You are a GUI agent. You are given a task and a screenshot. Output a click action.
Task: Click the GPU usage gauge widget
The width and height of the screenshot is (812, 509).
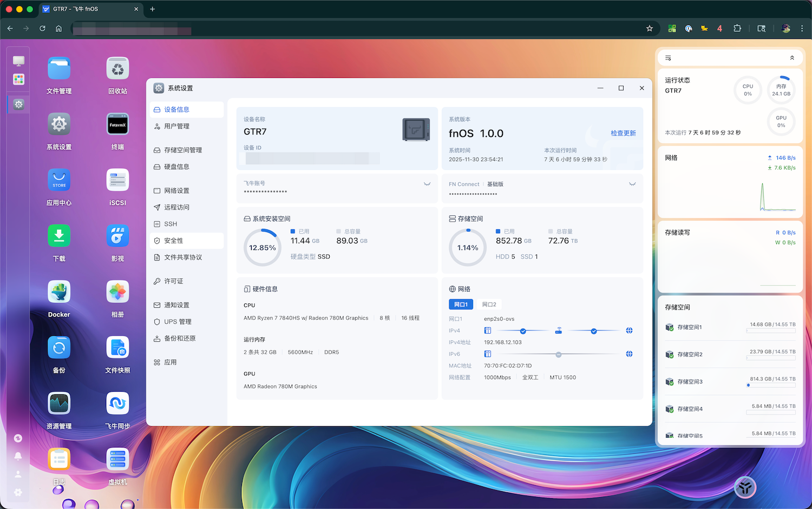tap(781, 121)
